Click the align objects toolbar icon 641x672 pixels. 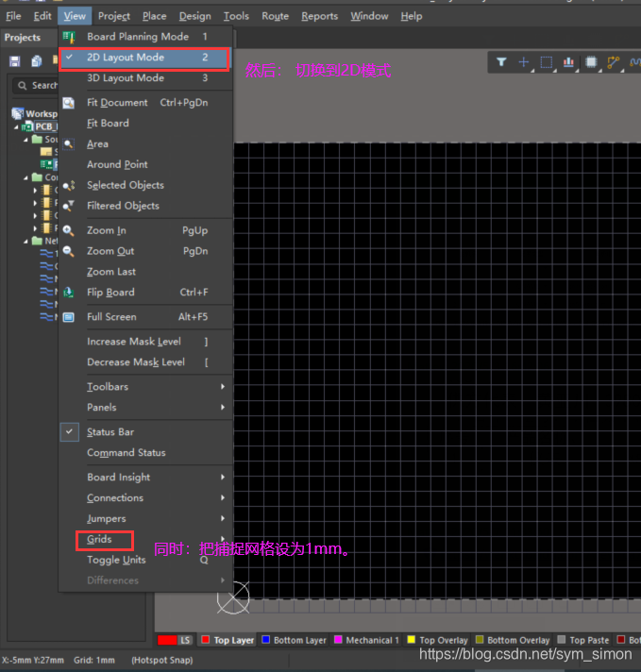569,62
